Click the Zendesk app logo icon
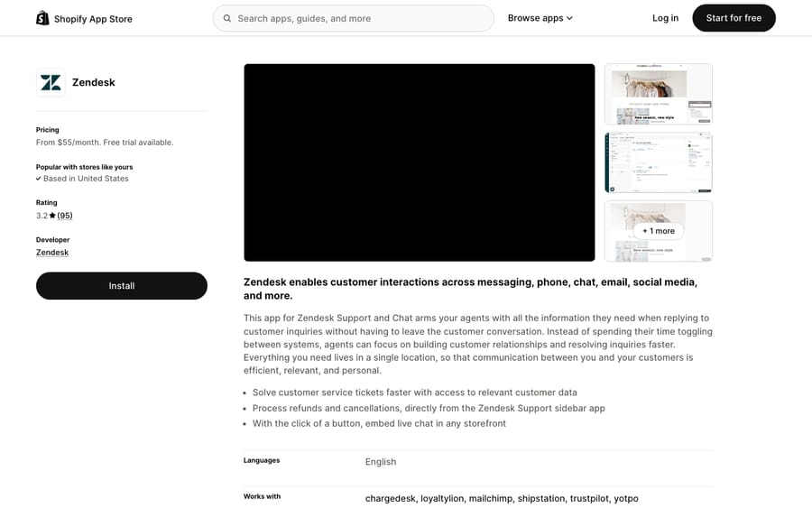 (51, 82)
